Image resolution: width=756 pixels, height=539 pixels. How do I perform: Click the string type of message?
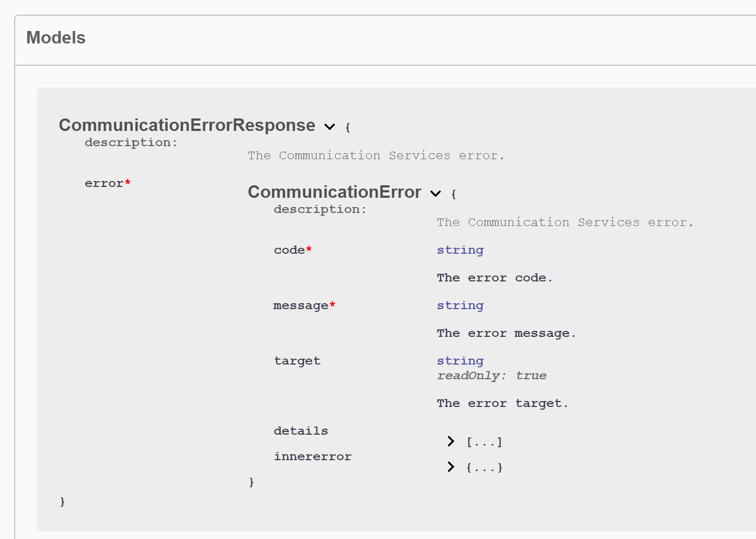[x=460, y=305]
